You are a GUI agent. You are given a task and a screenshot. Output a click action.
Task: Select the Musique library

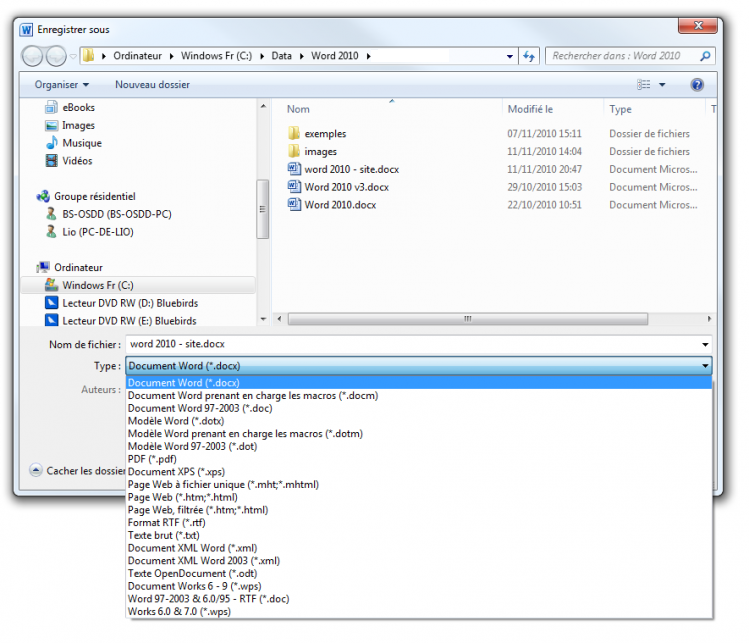click(x=81, y=143)
